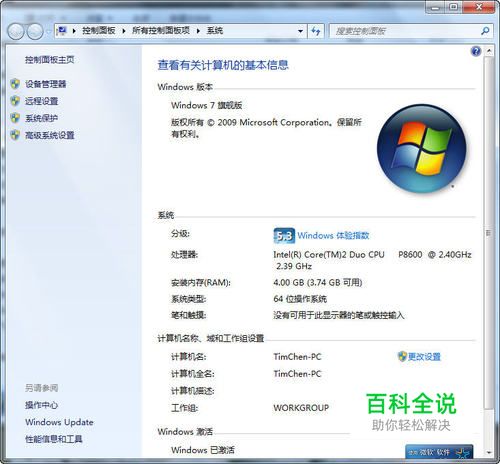Image resolution: width=500 pixels, height=464 pixels.
Task: Click the shield icon beside 系统保护
Action: (x=15, y=118)
